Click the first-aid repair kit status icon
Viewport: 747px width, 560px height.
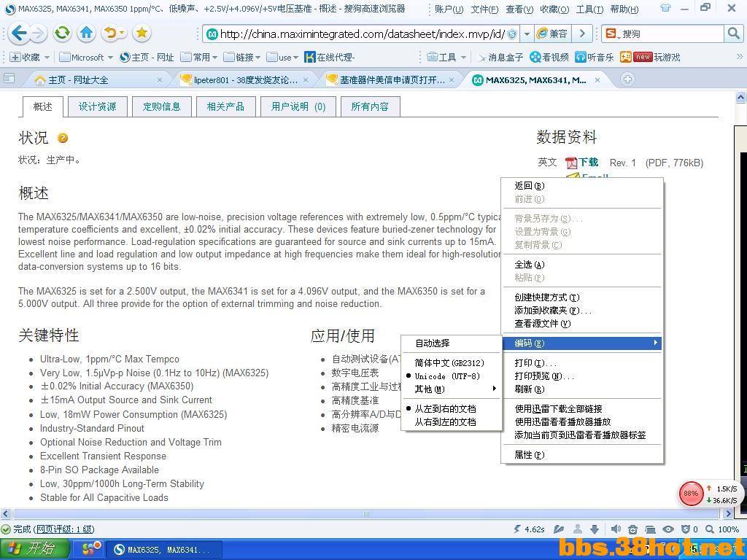click(x=632, y=529)
